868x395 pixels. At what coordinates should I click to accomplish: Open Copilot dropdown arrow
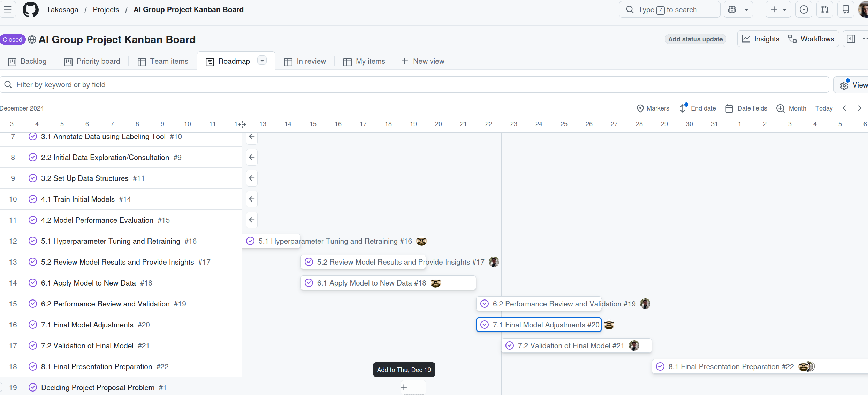(746, 9)
